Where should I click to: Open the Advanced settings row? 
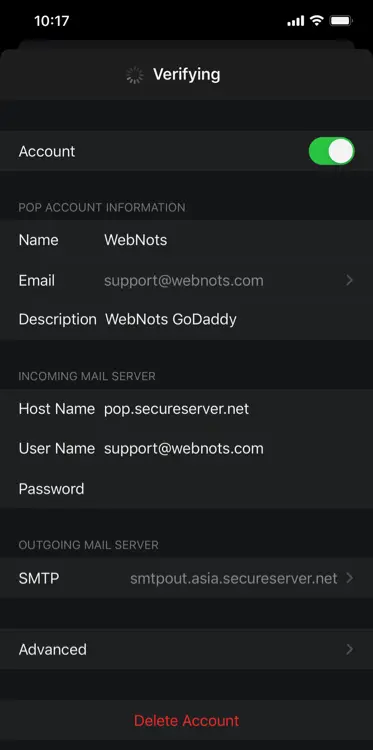point(186,649)
